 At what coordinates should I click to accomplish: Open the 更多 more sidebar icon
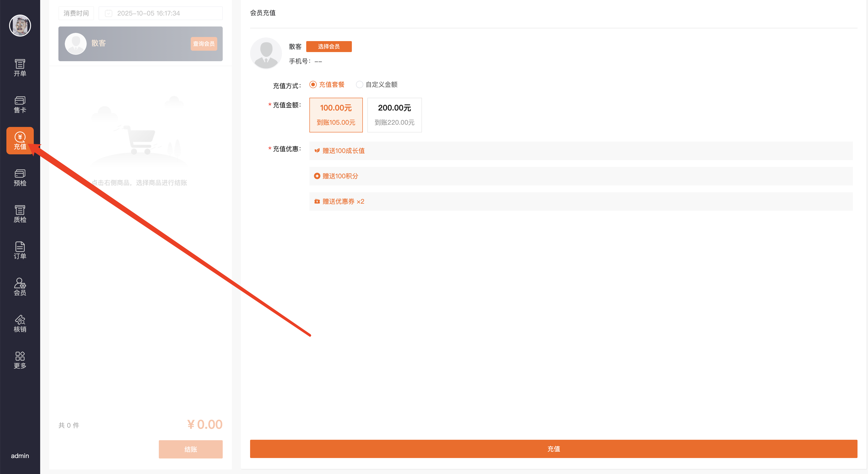click(20, 360)
